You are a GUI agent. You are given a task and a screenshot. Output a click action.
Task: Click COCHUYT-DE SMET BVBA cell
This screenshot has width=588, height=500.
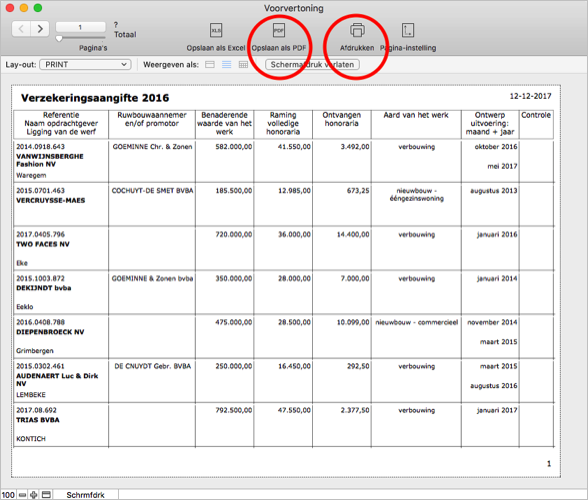click(152, 191)
